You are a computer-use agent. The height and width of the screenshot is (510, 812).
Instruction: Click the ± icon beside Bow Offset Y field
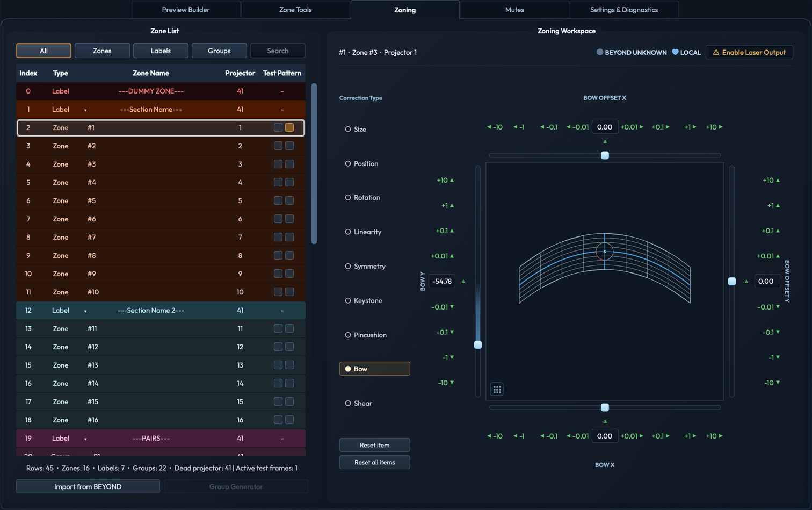[x=746, y=281]
